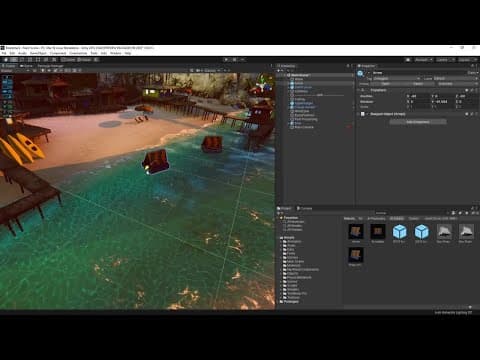The height and width of the screenshot is (360, 480).
Task: Click the Step frame button
Action: (242, 60)
